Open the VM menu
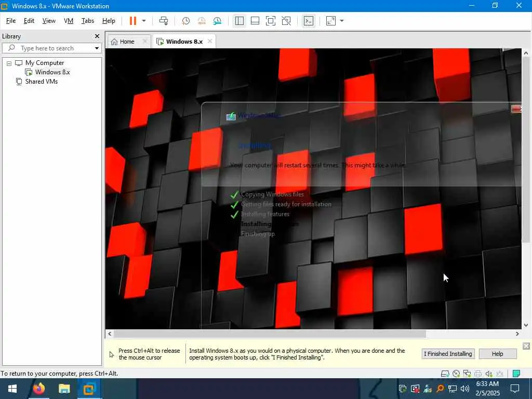The width and height of the screenshot is (532, 399). pos(69,21)
